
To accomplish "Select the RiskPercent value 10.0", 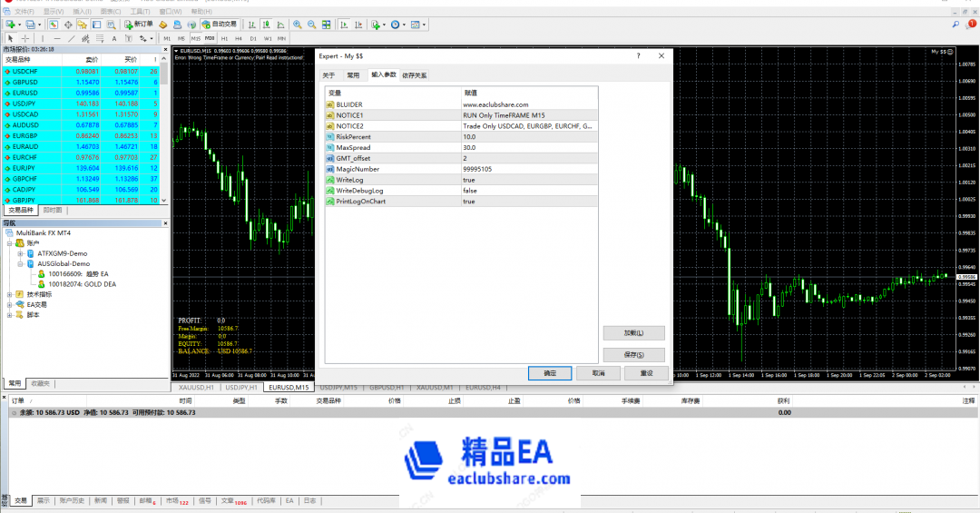I will point(529,136).
